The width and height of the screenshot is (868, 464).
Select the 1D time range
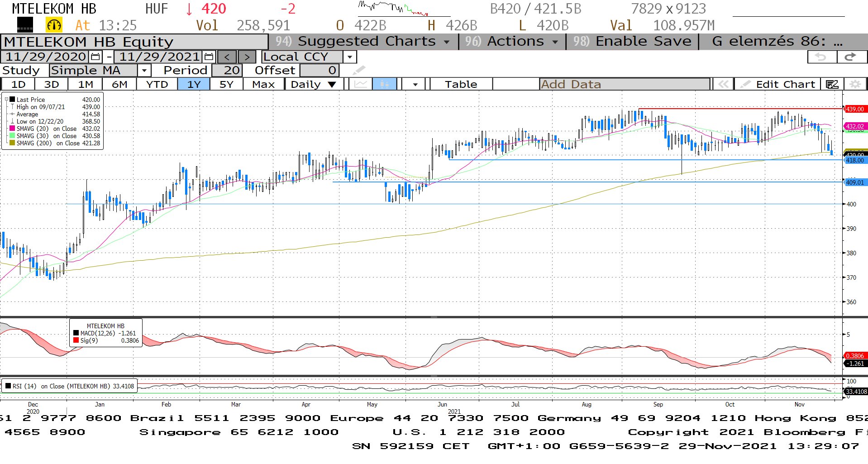(18, 84)
